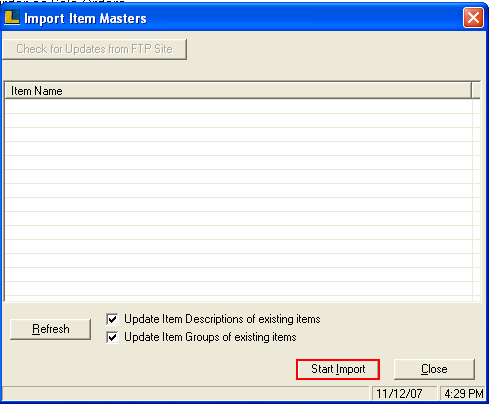Click the 4:29 PM time in status bar
The image size is (491, 406).
coord(464,394)
